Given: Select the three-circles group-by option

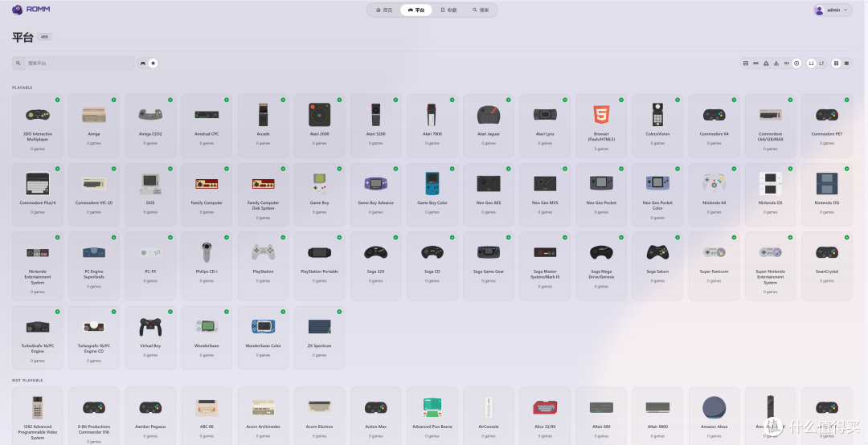Looking at the screenshot, I should [776, 63].
